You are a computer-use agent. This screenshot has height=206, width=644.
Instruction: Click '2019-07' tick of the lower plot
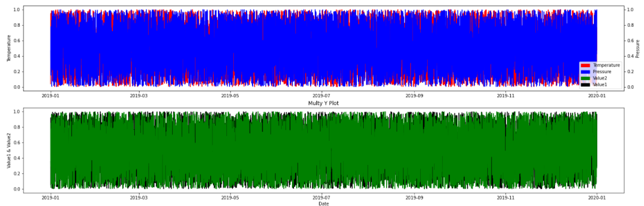[x=322, y=197]
